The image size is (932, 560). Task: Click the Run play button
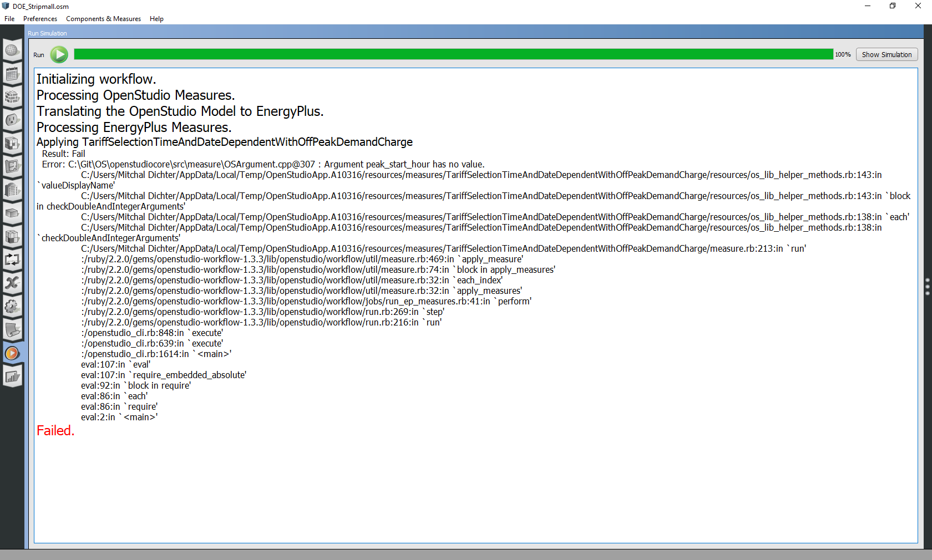59,54
